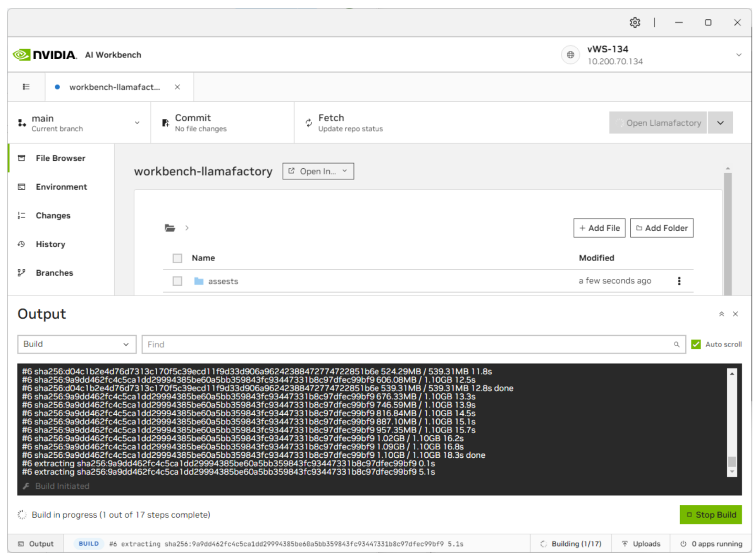The height and width of the screenshot is (560, 755).
Task: Open the settings gear icon
Action: 634,23
